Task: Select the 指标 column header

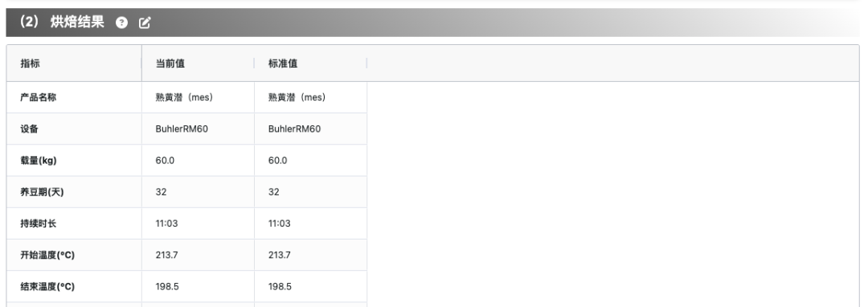Action: 30,63
